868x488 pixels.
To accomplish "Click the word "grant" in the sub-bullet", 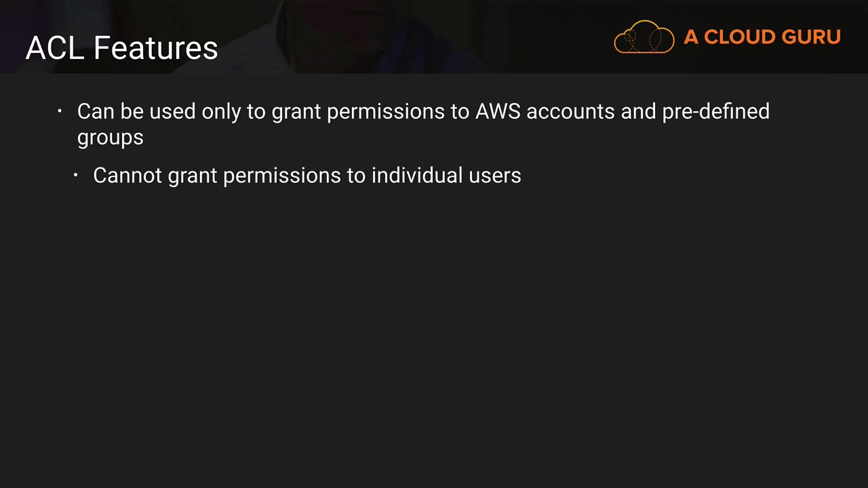I will pyautogui.click(x=192, y=176).
